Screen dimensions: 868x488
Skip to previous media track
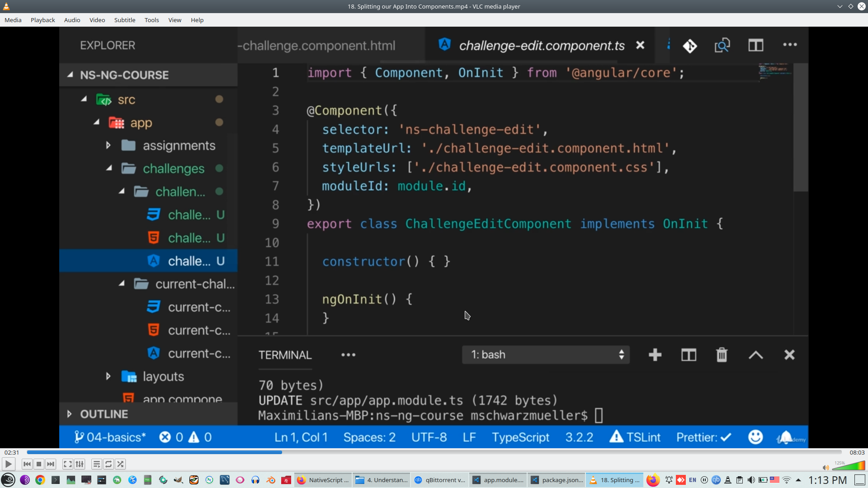27,464
